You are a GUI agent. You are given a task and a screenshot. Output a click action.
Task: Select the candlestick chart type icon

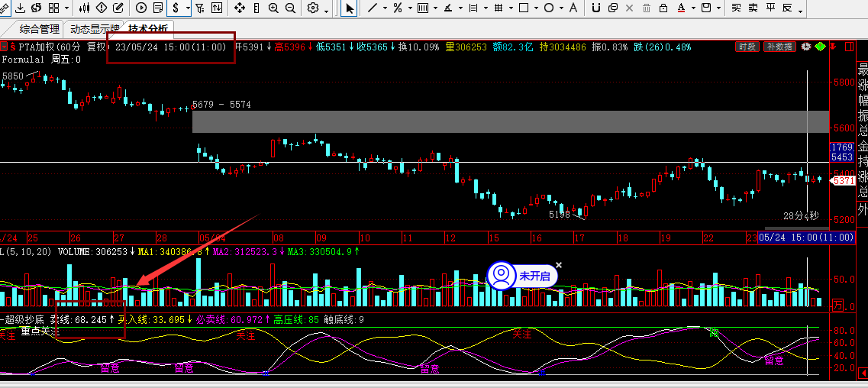85,8
